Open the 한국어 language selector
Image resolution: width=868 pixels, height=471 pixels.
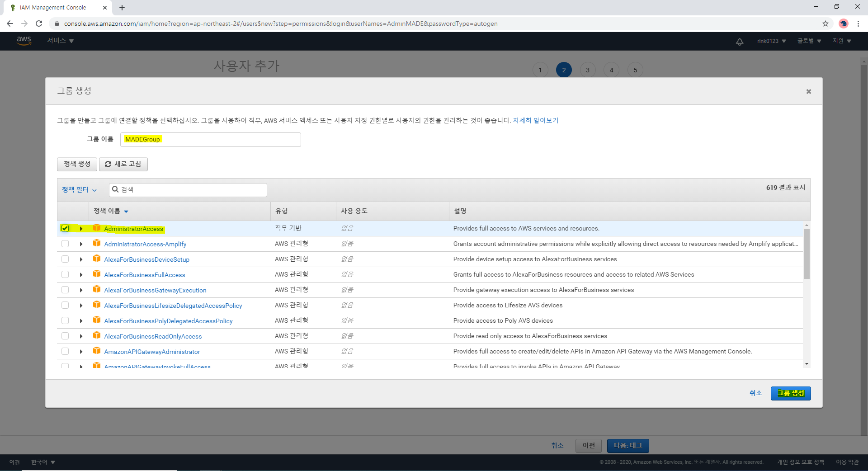43,462
